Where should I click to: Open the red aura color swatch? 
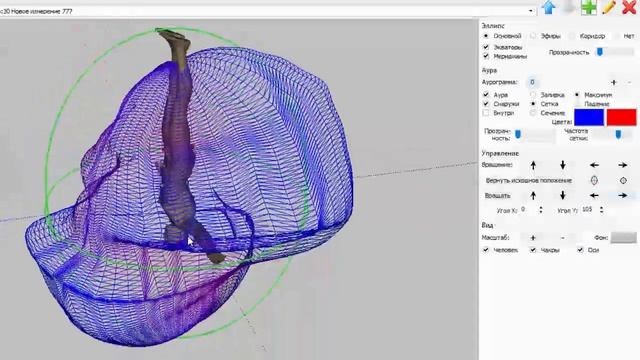(621, 117)
